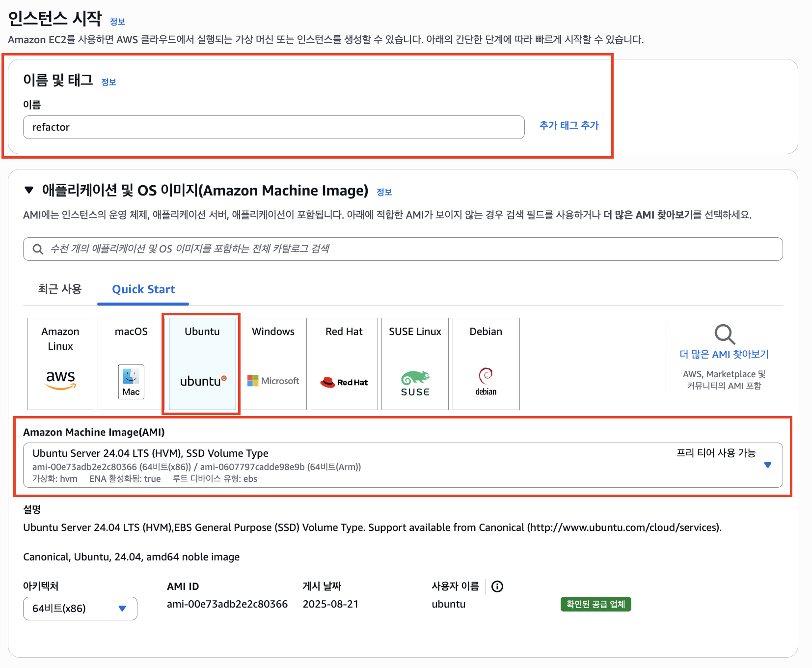The height and width of the screenshot is (668, 812).
Task: Click the ubuntu logo in Ubuntu card
Action: (x=203, y=381)
